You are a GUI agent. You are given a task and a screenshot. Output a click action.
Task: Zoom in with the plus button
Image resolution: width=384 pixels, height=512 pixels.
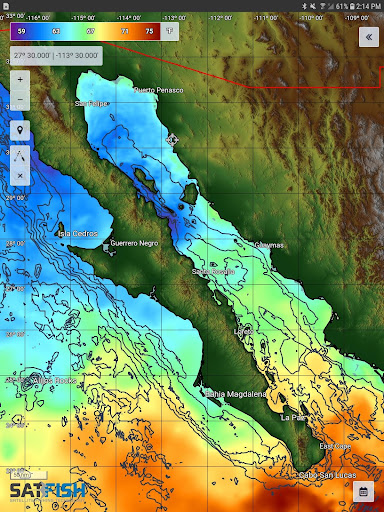20,80
